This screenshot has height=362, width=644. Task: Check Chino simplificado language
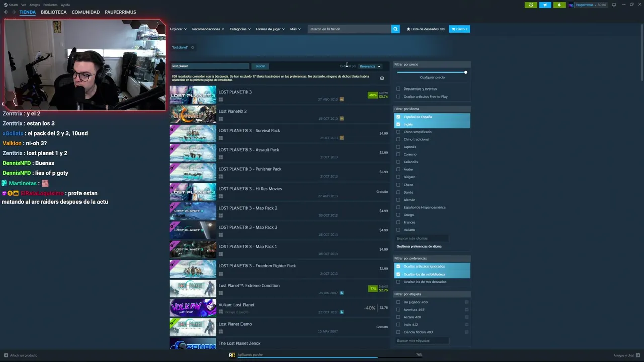point(398,132)
